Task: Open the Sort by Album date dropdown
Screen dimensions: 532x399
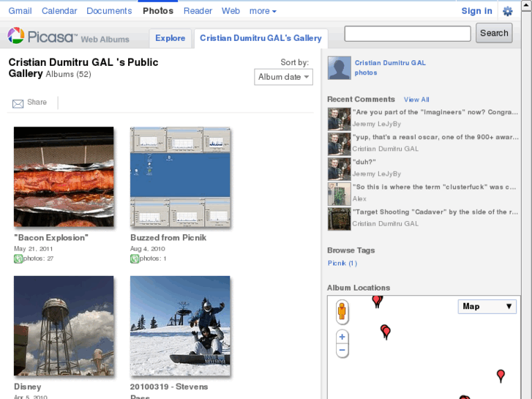Action: pyautogui.click(x=283, y=77)
